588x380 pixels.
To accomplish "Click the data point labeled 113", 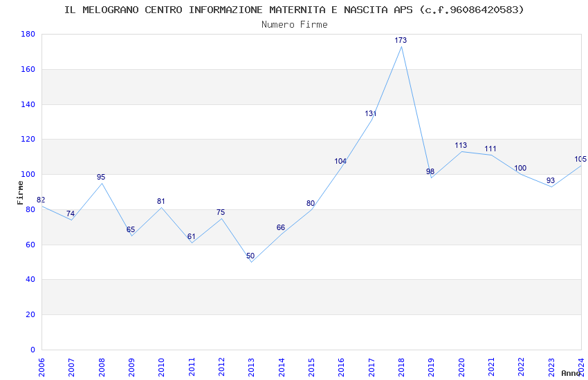I will [461, 151].
